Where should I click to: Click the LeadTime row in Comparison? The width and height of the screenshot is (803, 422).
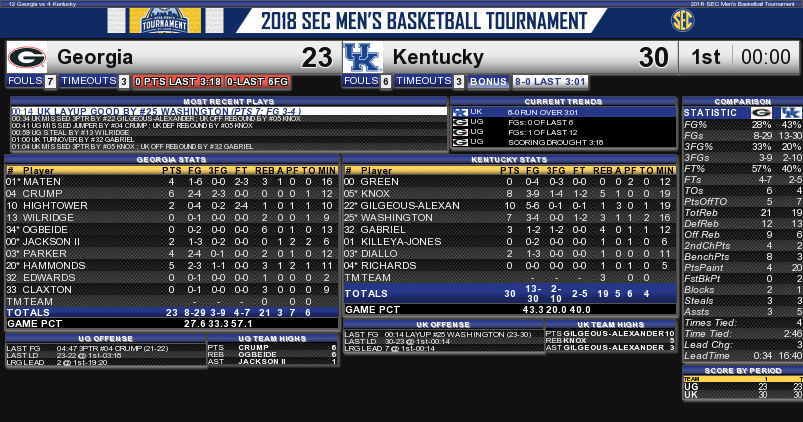[743, 355]
